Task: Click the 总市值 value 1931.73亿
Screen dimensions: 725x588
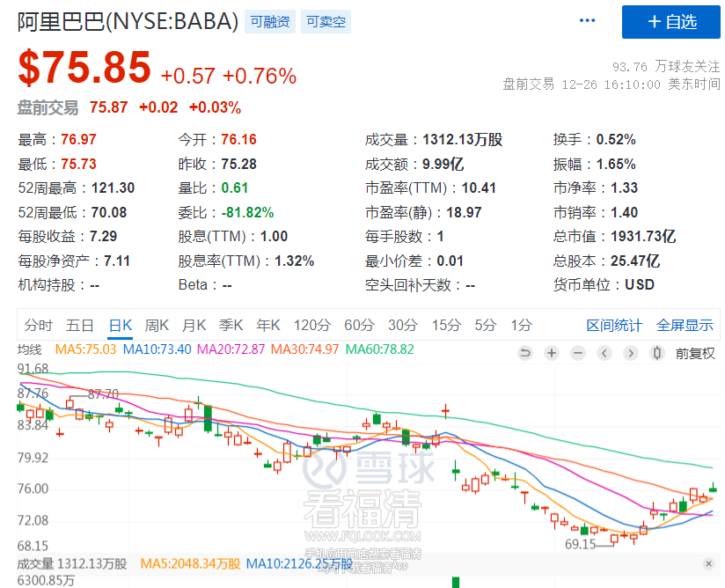Action: pos(643,237)
